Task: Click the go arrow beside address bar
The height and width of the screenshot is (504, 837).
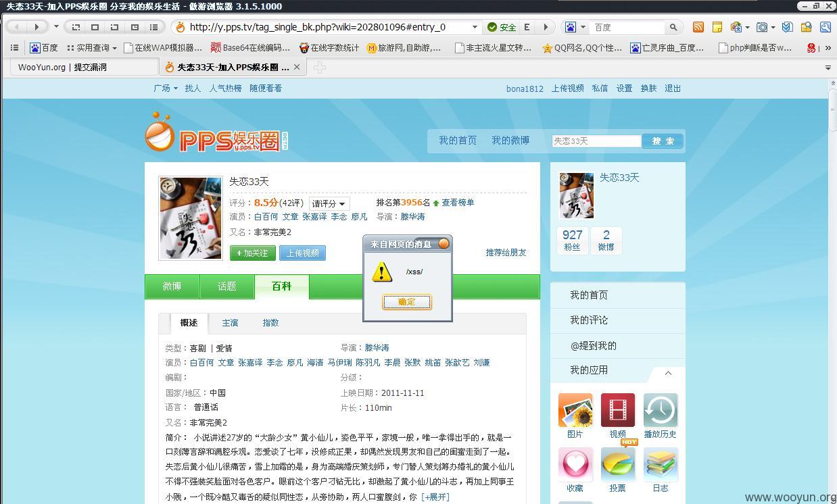Action: (x=545, y=27)
